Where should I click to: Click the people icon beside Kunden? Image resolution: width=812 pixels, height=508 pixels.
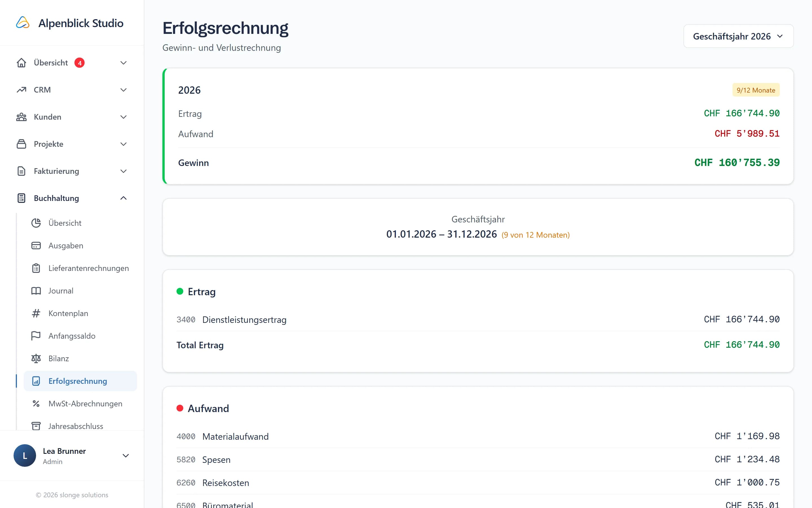point(21,117)
